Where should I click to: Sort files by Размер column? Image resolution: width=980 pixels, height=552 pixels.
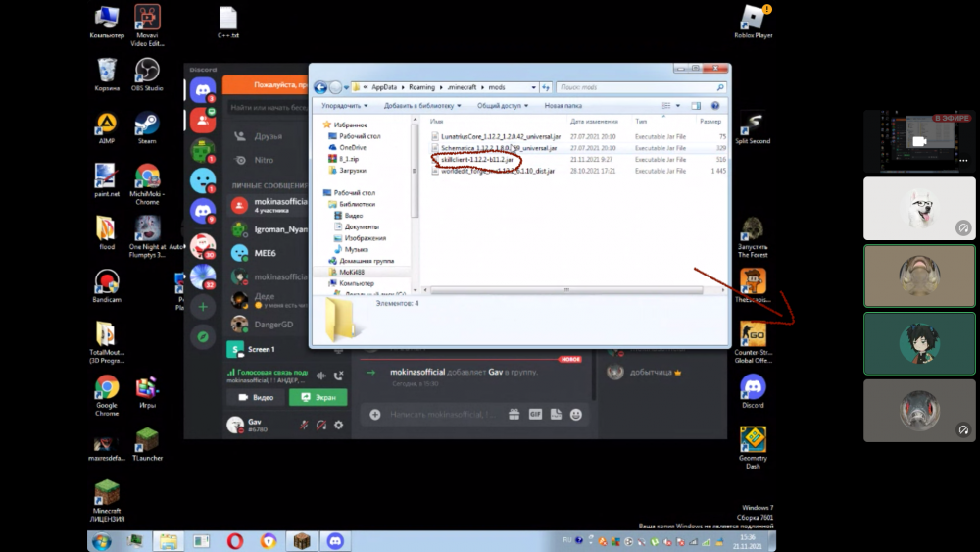coord(710,122)
